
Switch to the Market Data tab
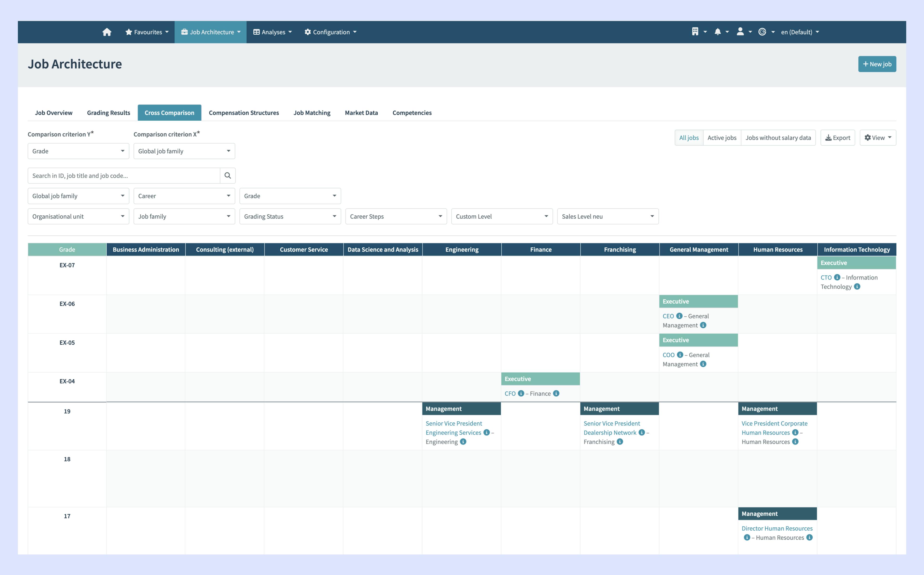coord(361,112)
